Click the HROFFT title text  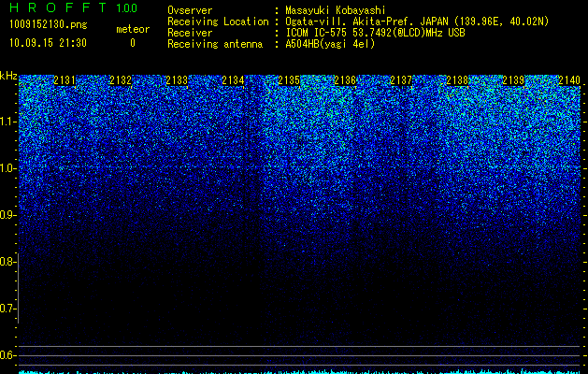[59, 7]
